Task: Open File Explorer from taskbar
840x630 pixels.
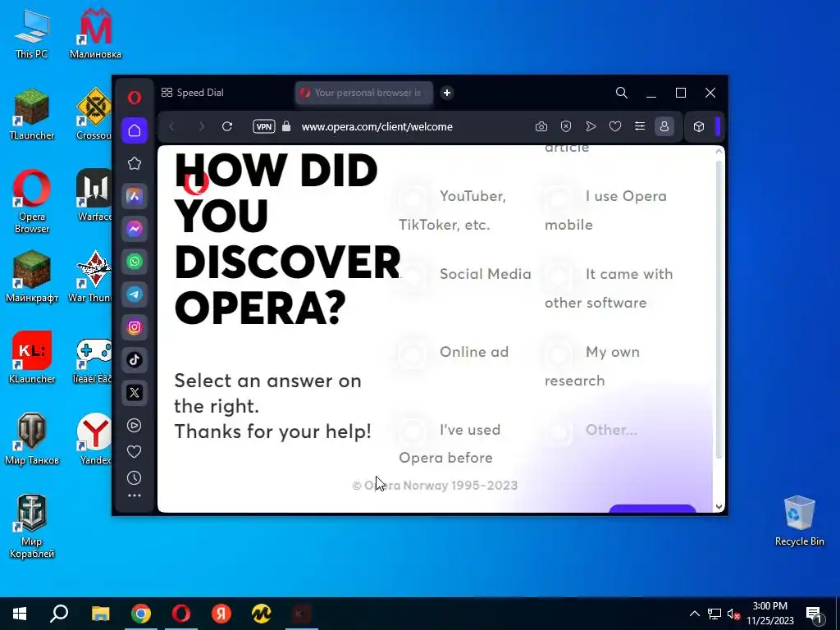Action: coord(100,614)
